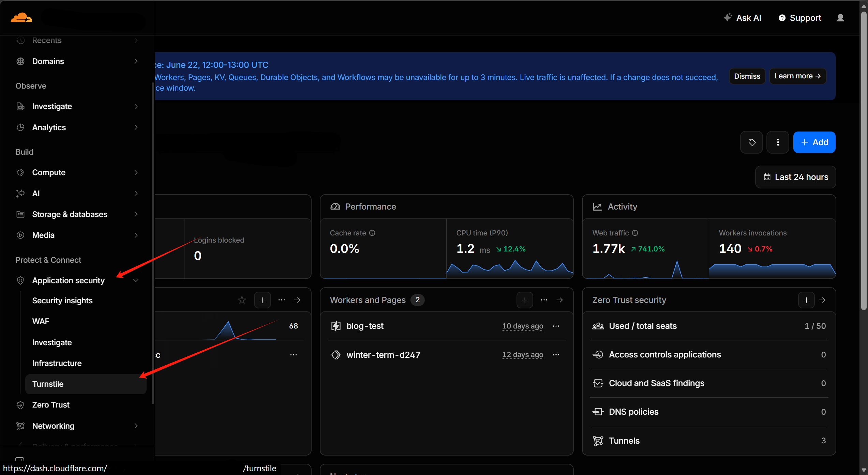Open the winter-term-d247 row ellipsis menu
This screenshot has height=475, width=868.
point(556,355)
